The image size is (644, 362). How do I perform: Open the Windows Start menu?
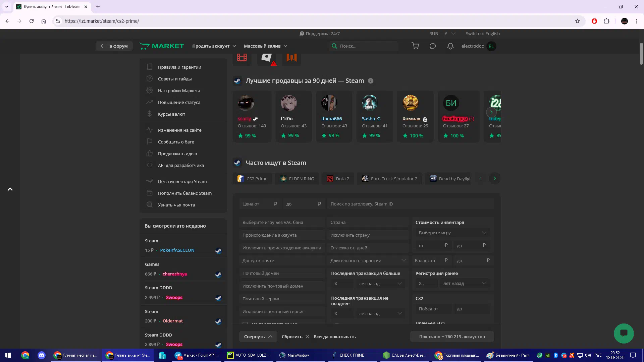[8, 355]
